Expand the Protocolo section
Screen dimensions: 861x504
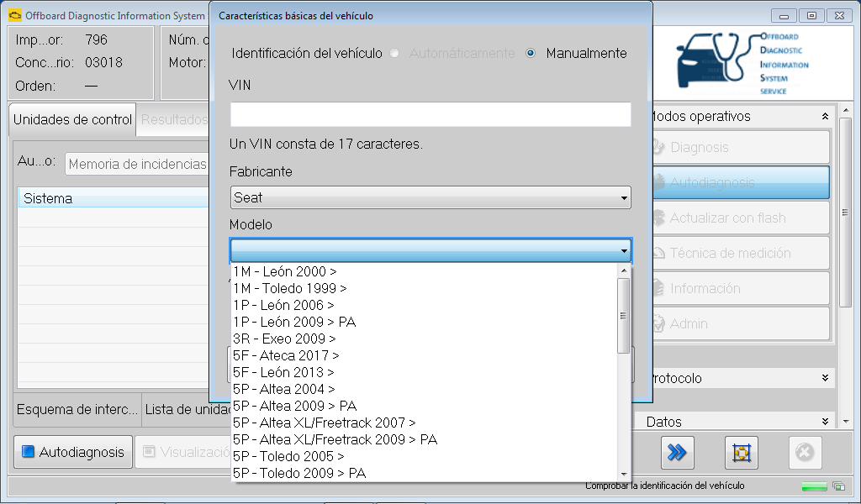pos(825,378)
